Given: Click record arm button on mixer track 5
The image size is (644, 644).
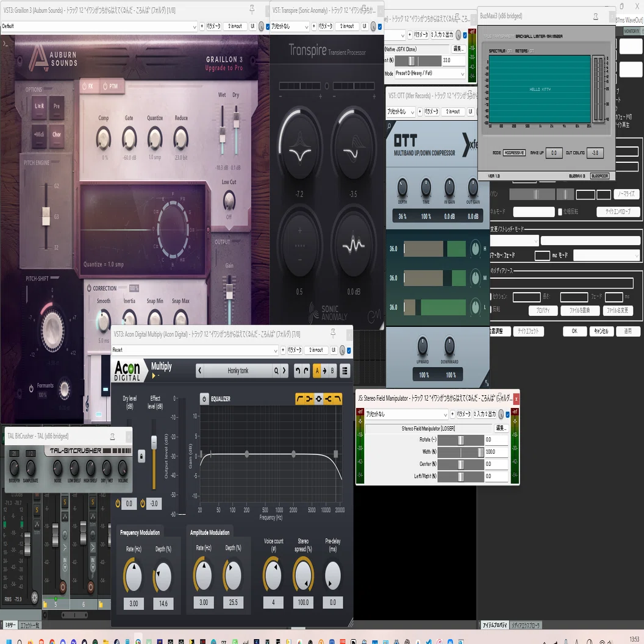Looking at the screenshot, I should [x=62, y=587].
